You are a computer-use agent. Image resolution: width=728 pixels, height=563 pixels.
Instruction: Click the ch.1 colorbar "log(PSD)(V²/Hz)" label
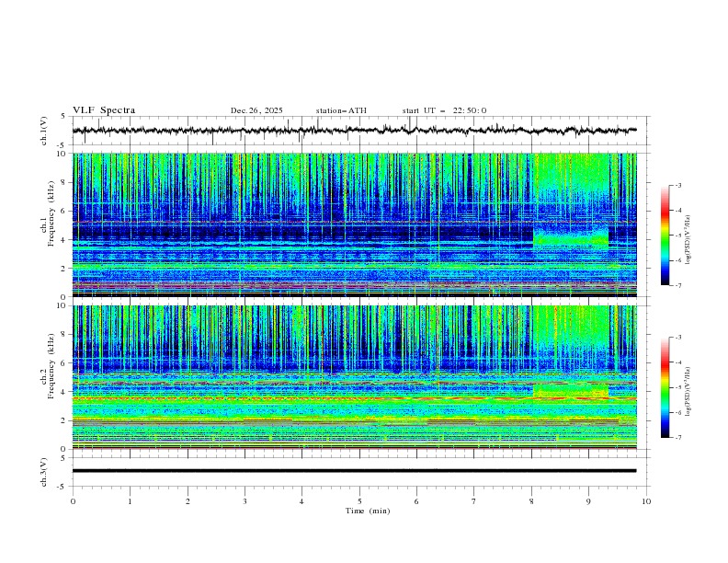coord(688,240)
